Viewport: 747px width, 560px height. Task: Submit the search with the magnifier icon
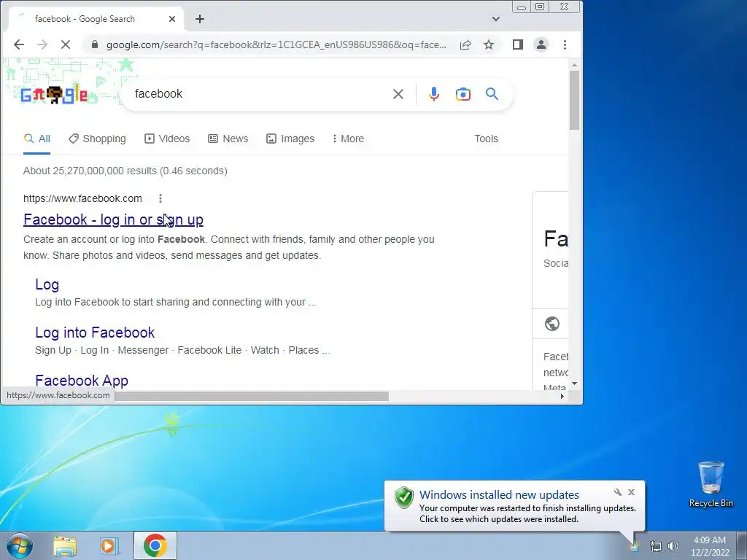492,94
